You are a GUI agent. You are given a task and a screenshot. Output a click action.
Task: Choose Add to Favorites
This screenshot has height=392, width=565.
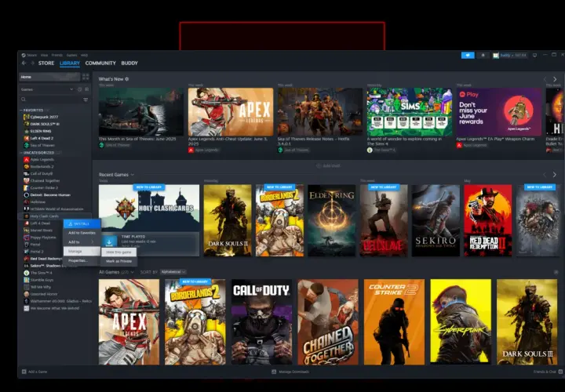82,233
